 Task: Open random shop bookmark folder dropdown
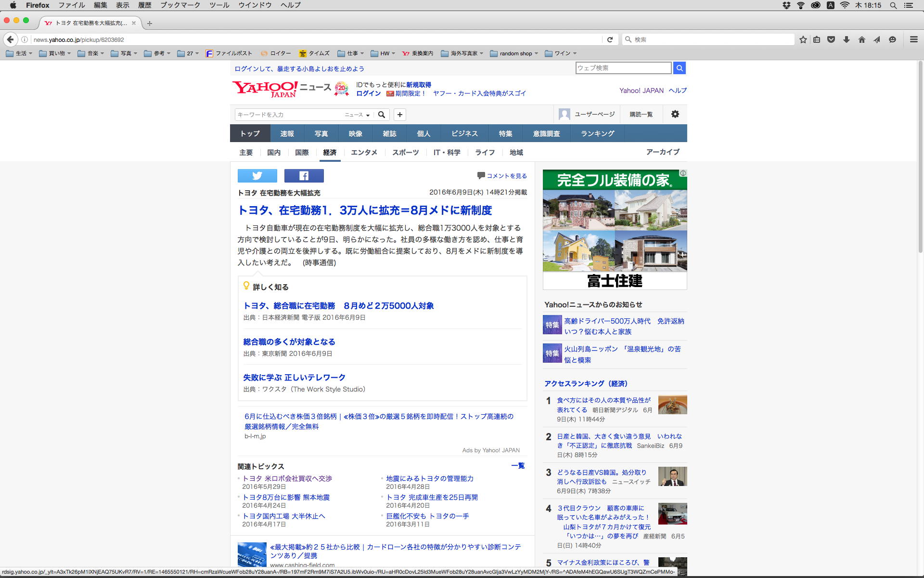click(514, 53)
